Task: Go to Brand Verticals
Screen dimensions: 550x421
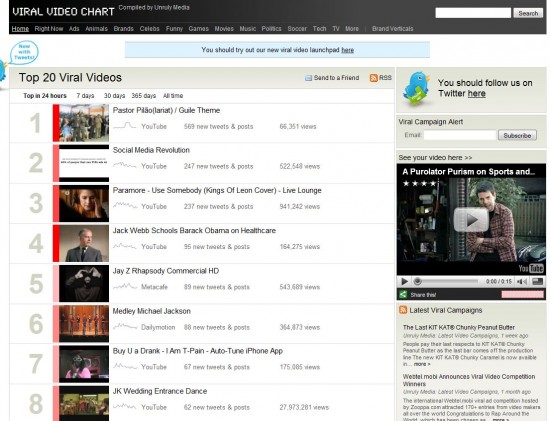Action: tap(393, 29)
